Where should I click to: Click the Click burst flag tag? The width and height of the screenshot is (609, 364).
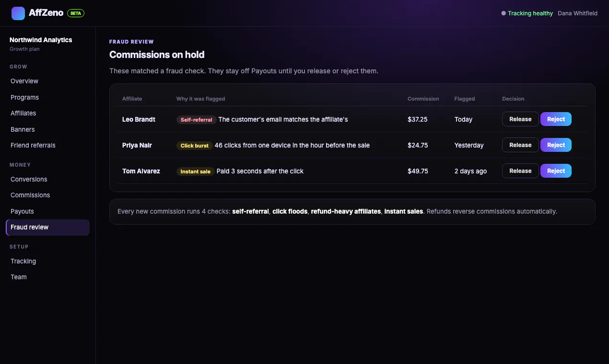pyautogui.click(x=195, y=146)
